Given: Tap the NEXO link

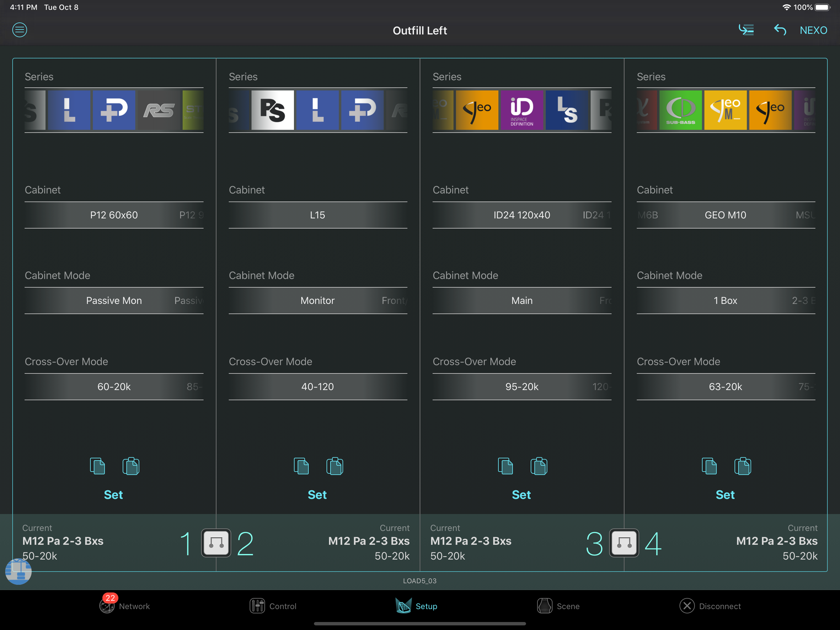Looking at the screenshot, I should (813, 30).
